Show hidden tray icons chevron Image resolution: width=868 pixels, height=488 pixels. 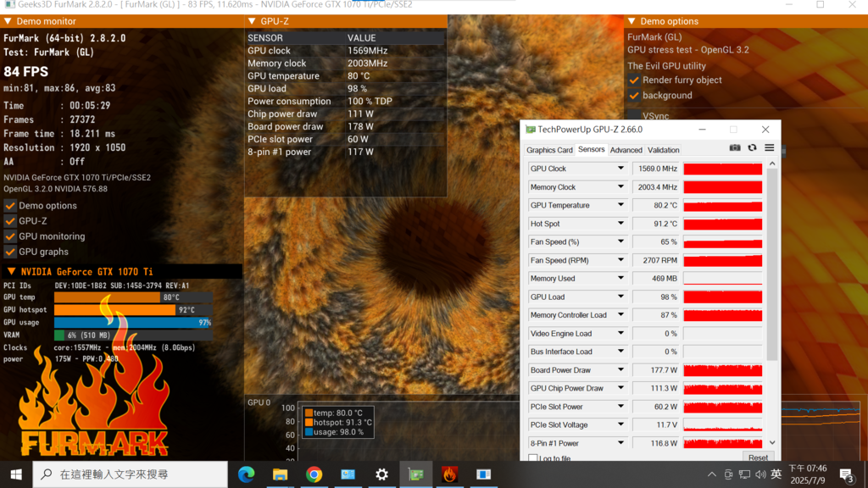click(712, 474)
